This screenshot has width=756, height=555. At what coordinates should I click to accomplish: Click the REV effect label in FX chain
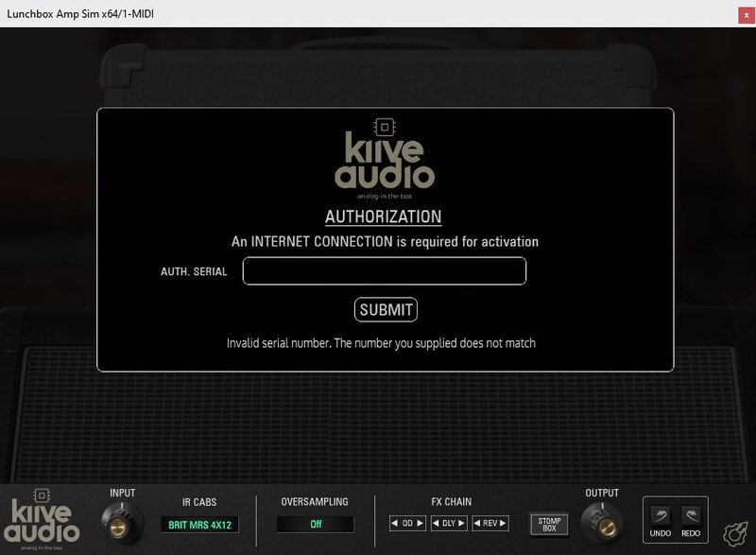pos(490,523)
